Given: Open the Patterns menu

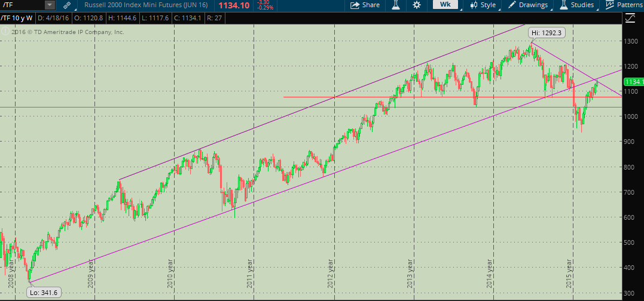Looking at the screenshot, I should pos(624,5).
